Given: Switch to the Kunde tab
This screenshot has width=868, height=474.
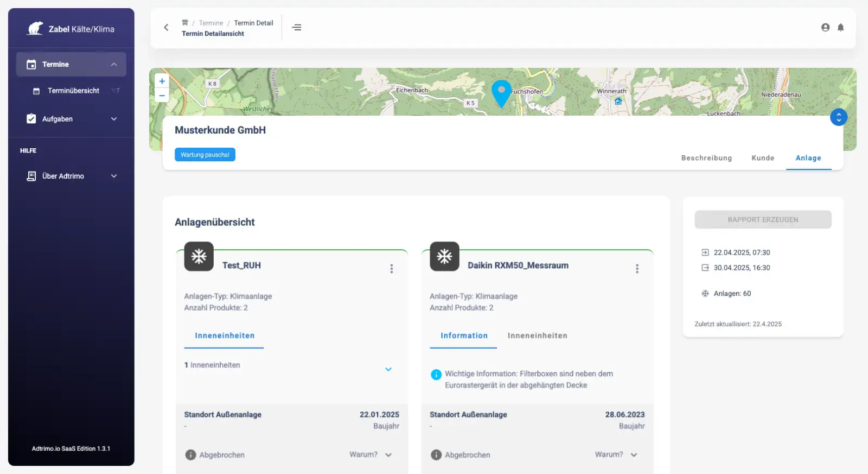Looking at the screenshot, I should coord(763,158).
